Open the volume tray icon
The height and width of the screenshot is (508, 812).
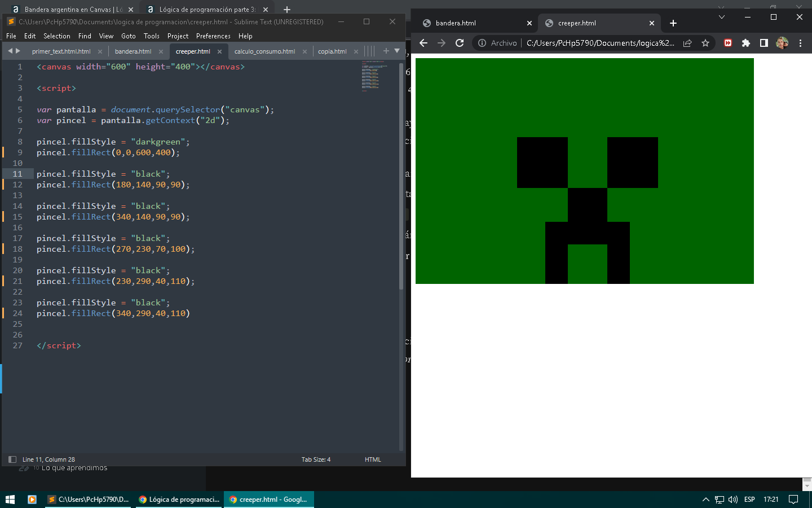tap(733, 500)
